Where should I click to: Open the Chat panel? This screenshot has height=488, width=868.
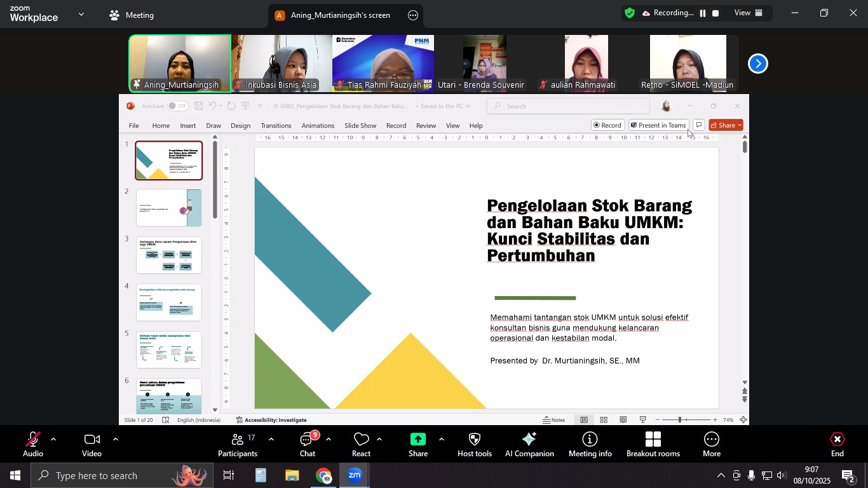[308, 444]
